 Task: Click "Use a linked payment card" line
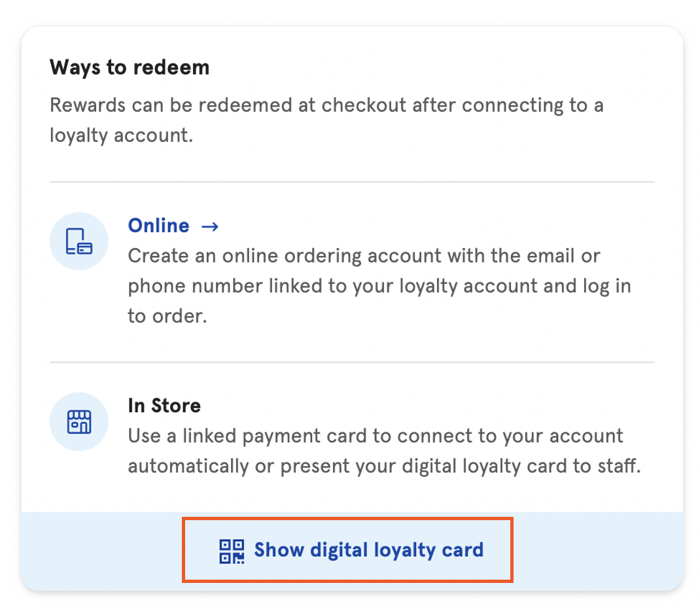376,436
